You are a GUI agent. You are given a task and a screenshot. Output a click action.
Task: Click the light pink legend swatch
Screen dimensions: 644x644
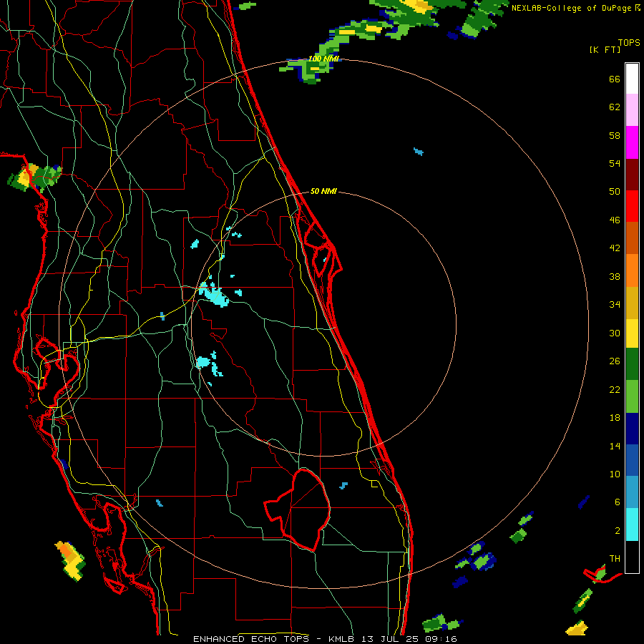(x=632, y=109)
